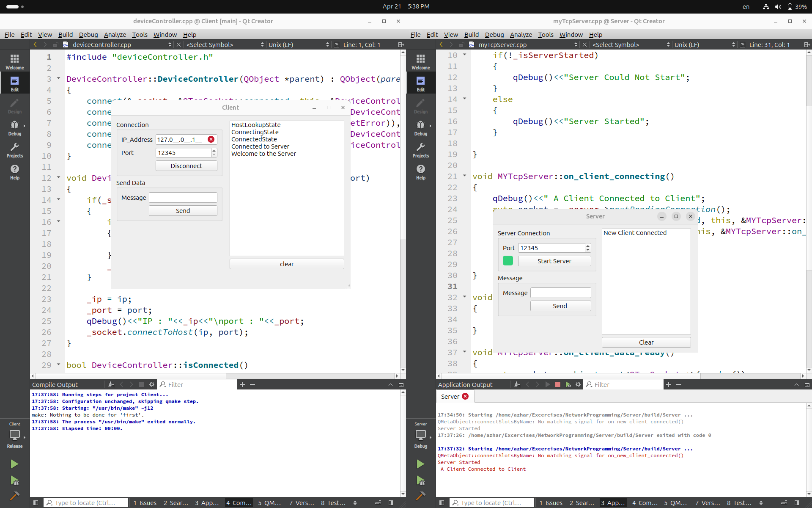812x508 pixels.
Task: Maximize the Compile Output pane
Action: (390, 384)
